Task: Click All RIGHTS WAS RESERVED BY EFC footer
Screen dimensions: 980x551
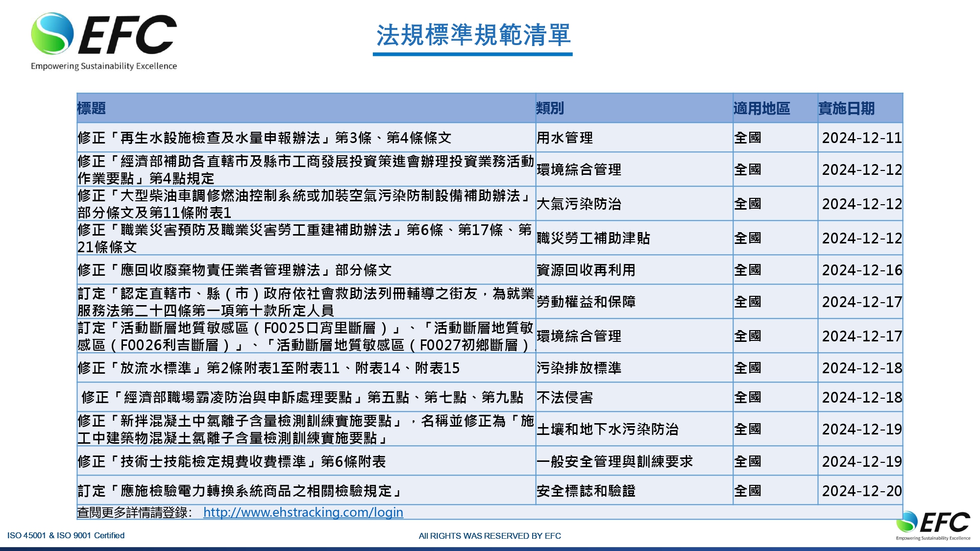Action: [490, 536]
